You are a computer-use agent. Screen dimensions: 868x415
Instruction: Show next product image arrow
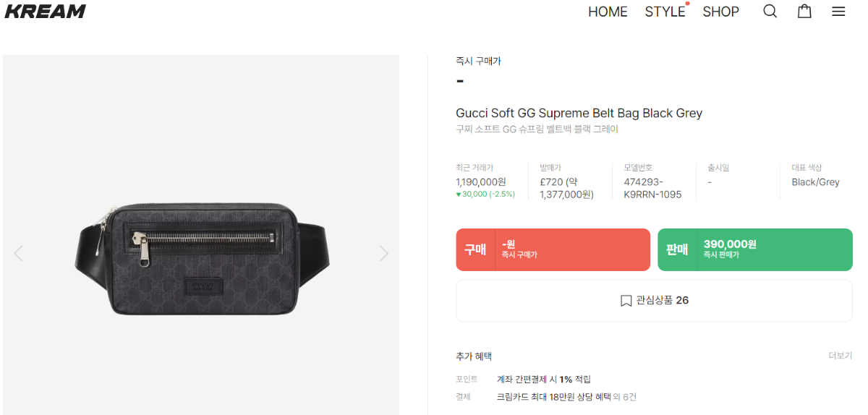(x=383, y=253)
